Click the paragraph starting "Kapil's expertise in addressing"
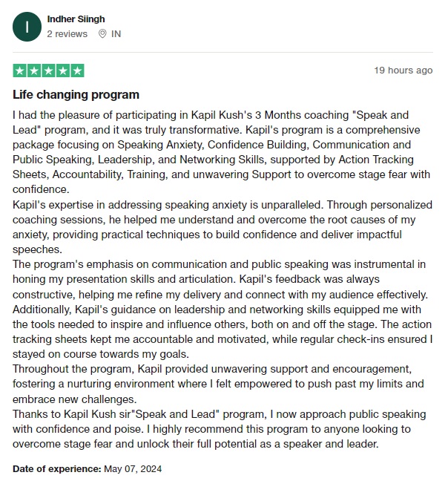 [x=215, y=226]
